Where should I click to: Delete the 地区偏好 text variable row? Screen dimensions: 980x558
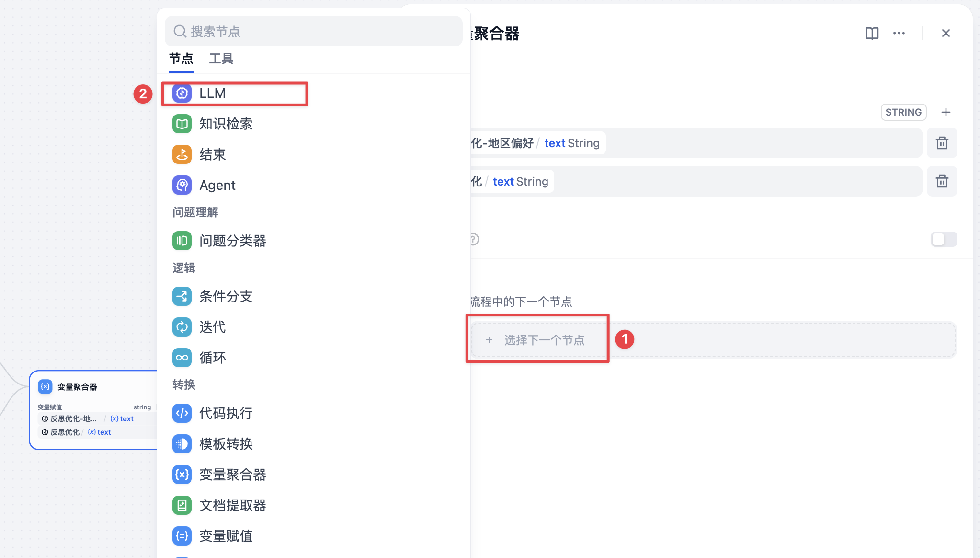[x=942, y=143]
